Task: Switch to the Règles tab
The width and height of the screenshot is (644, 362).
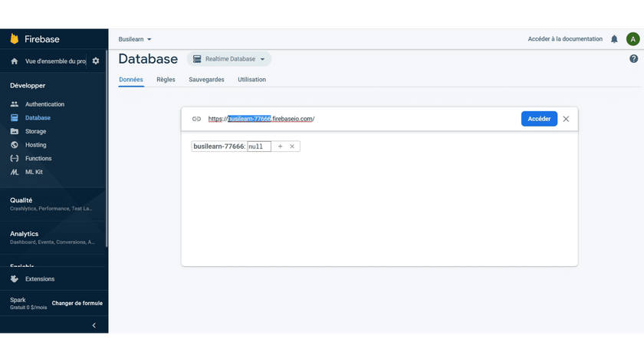Action: (x=166, y=80)
